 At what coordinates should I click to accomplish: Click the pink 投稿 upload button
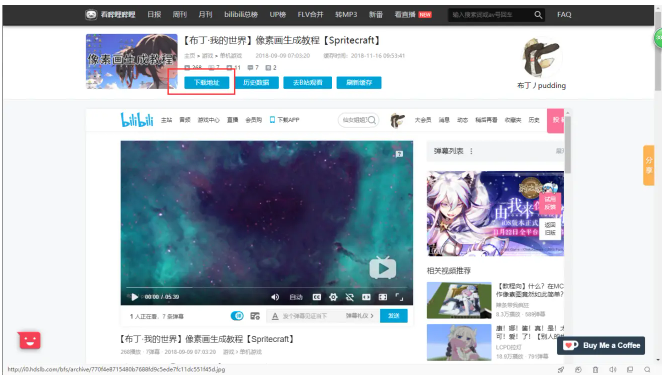pyautogui.click(x=556, y=121)
